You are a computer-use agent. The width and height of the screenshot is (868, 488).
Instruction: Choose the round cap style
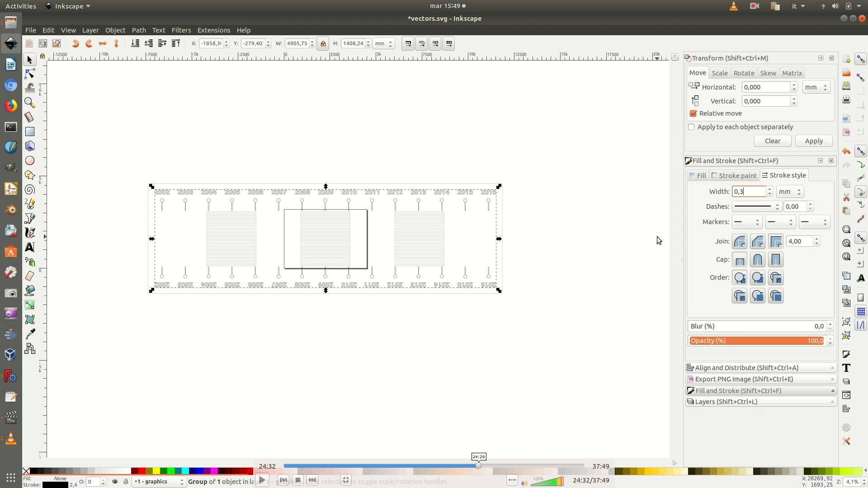click(758, 260)
